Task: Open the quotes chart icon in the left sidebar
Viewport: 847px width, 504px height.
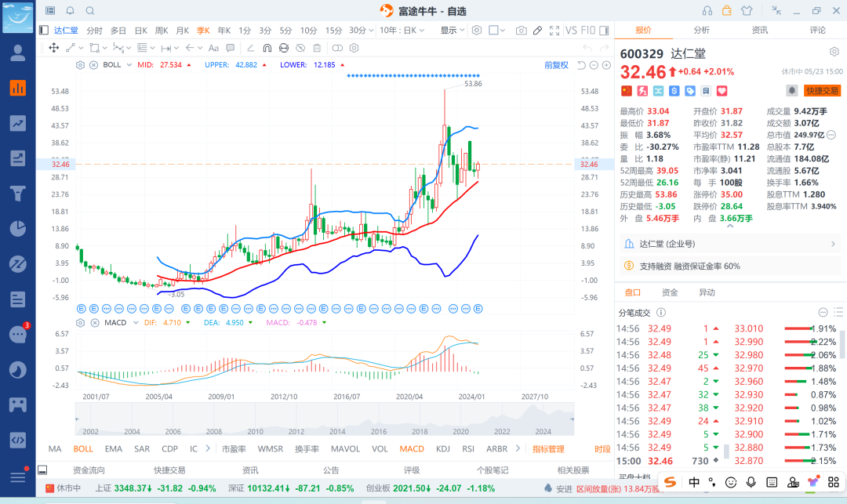Action: [18, 88]
